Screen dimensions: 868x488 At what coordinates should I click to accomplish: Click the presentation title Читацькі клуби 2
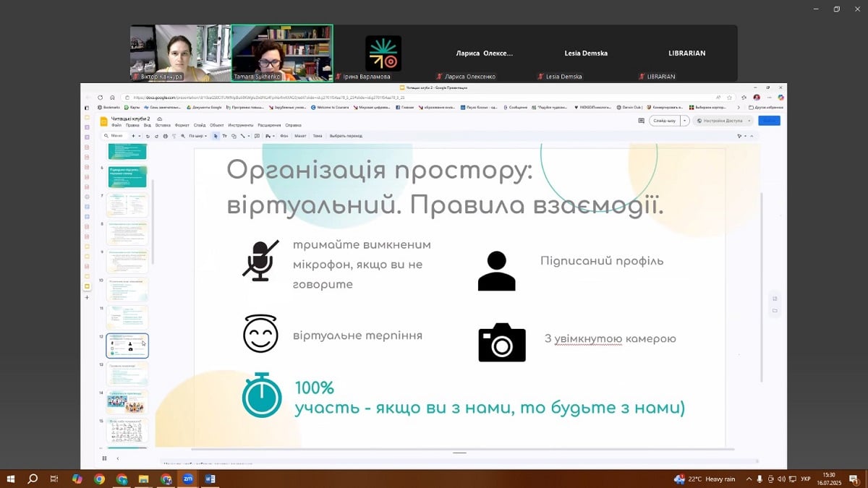pyautogui.click(x=130, y=118)
